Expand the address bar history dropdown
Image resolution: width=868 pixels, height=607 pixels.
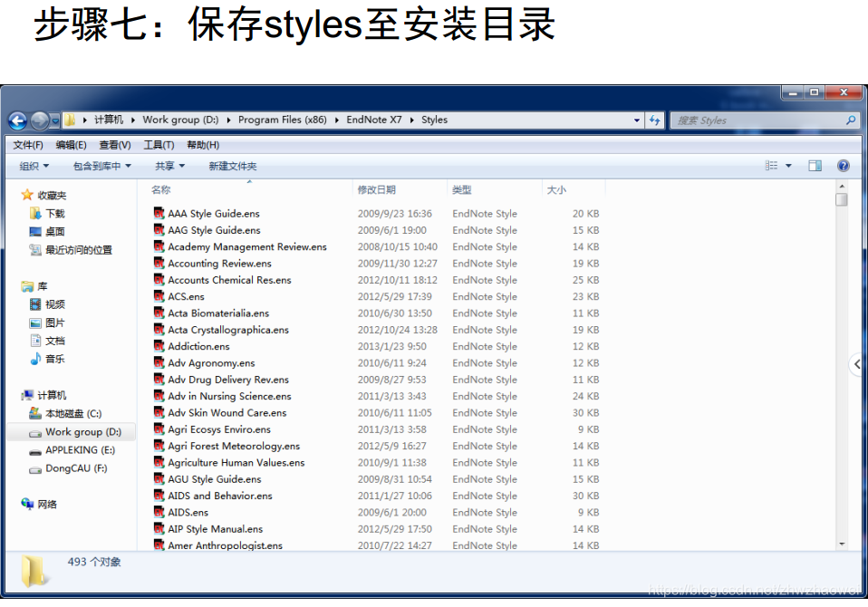(x=637, y=120)
